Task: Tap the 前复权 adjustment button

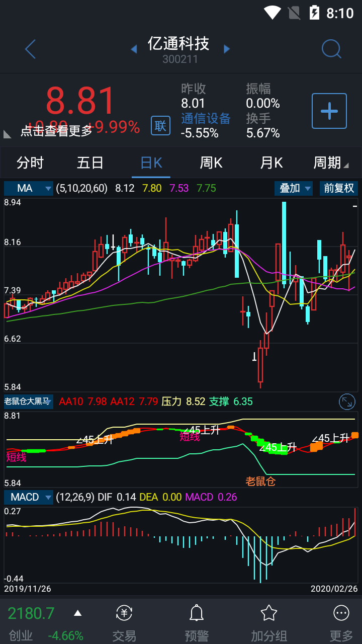Action: 339,188
